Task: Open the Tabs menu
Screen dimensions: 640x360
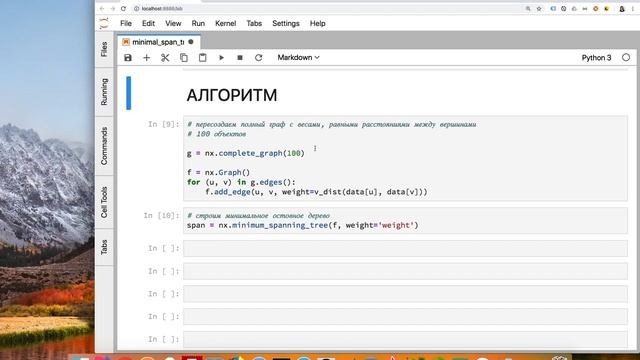Action: (254, 23)
